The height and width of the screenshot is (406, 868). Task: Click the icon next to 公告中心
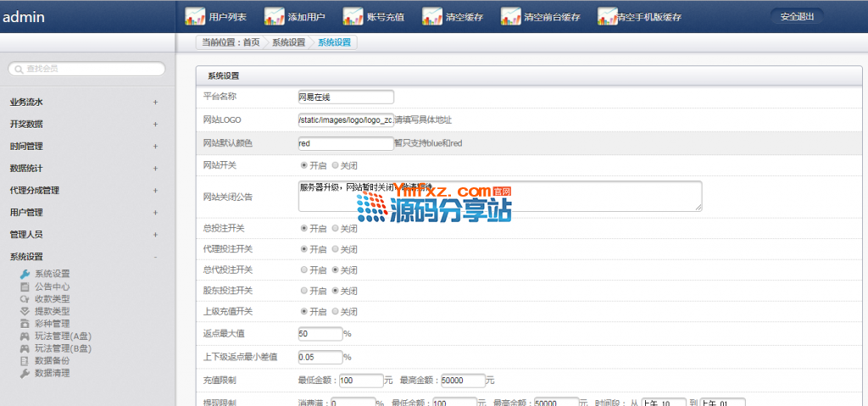pos(25,286)
